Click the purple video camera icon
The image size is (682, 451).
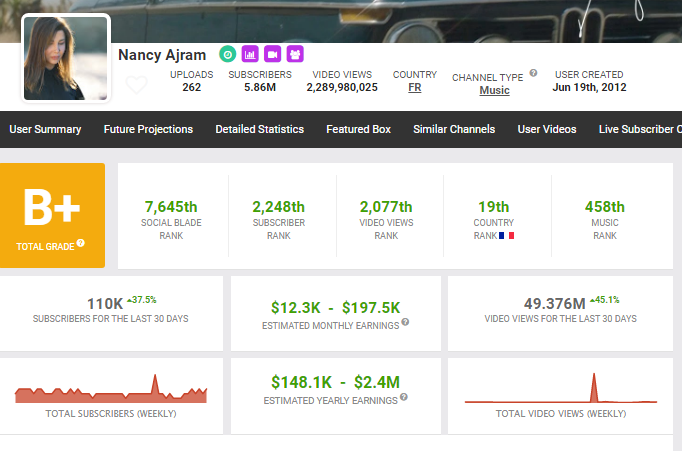point(272,54)
